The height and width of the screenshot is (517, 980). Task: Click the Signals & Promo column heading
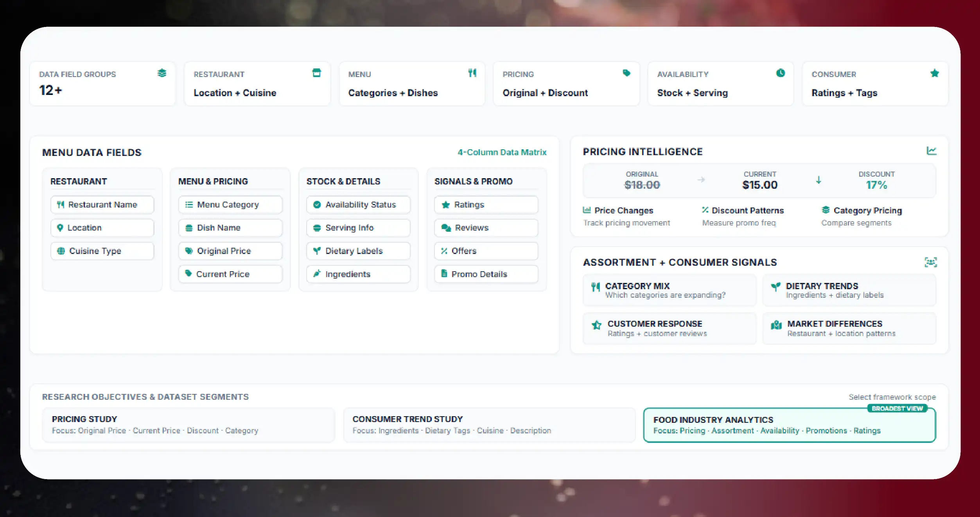pos(473,181)
